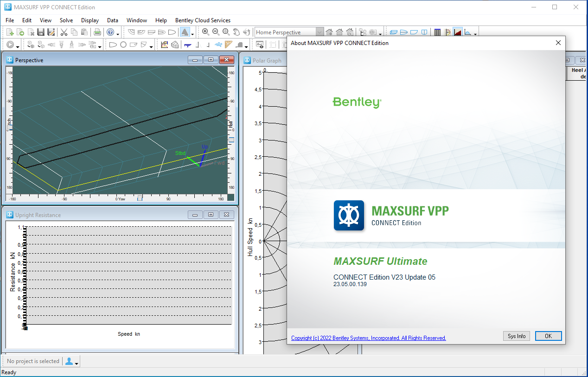
Task: Click the blue keel shape icon
Action: click(187, 45)
